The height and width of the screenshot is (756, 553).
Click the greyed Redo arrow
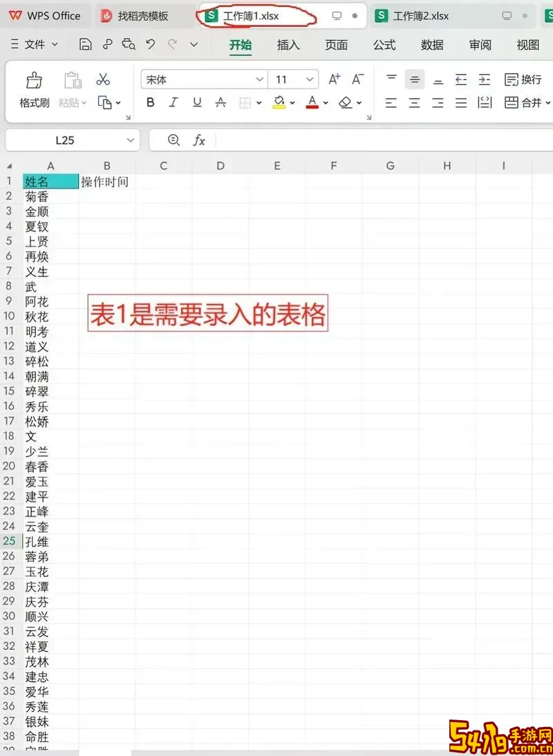pyautogui.click(x=172, y=44)
